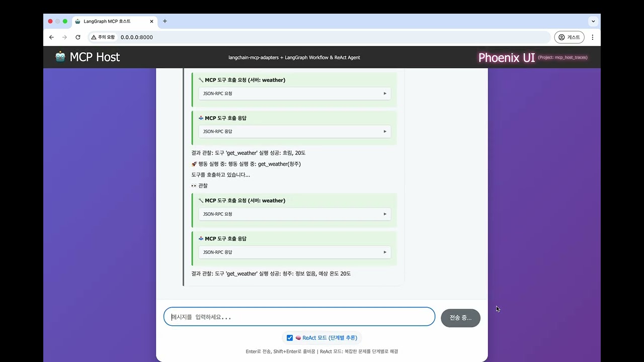This screenshot has height=362, width=644.
Task: Click the 주의 요함 security warning badge
Action: pos(103,37)
